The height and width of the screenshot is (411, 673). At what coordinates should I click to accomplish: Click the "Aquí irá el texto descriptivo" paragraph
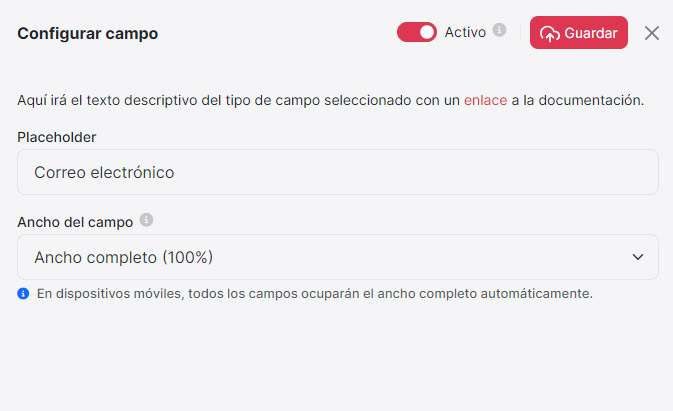point(330,100)
